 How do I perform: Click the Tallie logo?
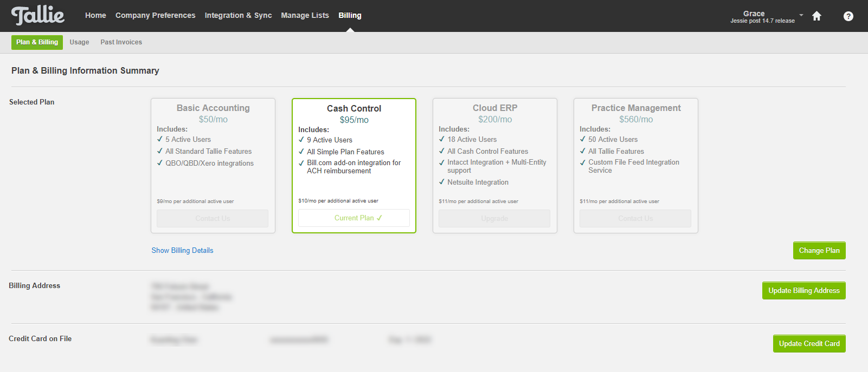click(38, 15)
